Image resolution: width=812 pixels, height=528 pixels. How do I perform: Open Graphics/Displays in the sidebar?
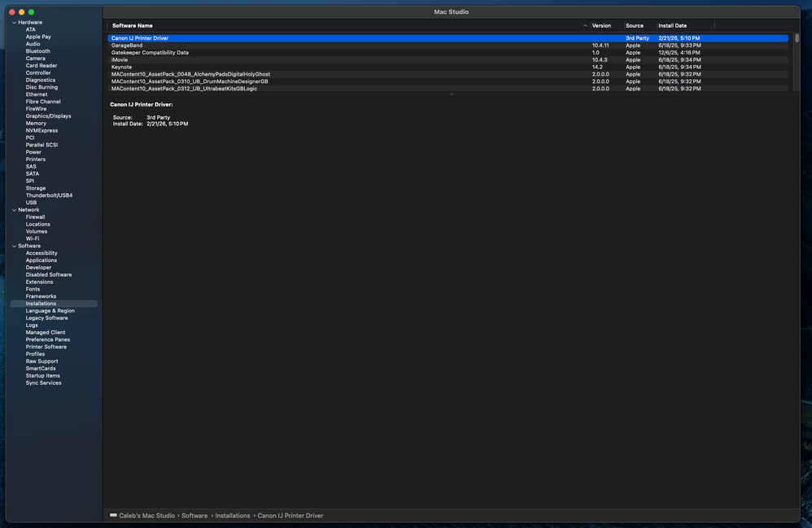click(48, 116)
